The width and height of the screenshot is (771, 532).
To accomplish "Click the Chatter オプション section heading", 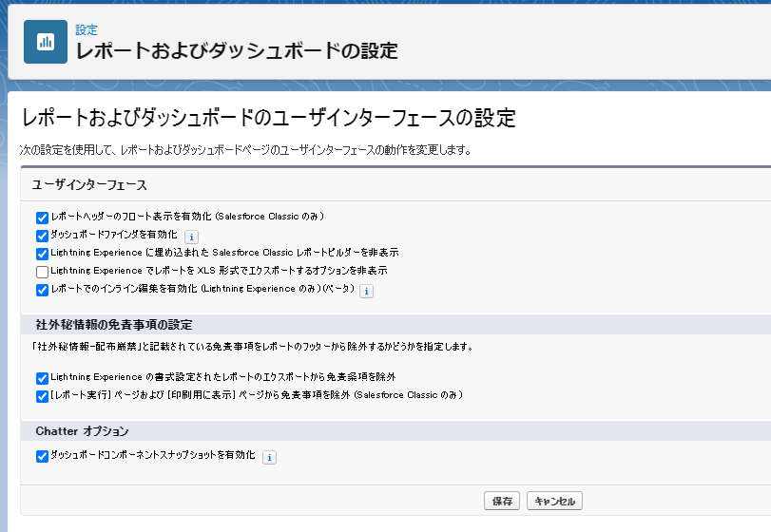I will (x=82, y=431).
